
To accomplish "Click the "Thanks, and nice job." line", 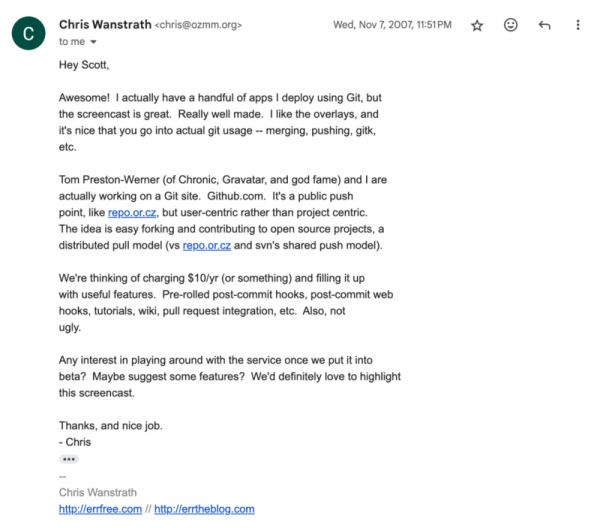I will [110, 425].
